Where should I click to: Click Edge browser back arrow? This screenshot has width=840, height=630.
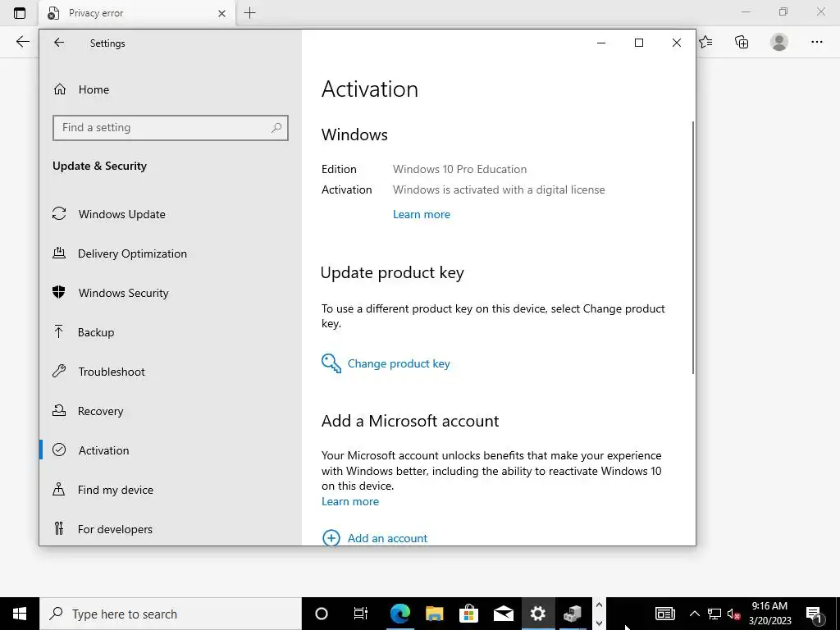coord(22,41)
